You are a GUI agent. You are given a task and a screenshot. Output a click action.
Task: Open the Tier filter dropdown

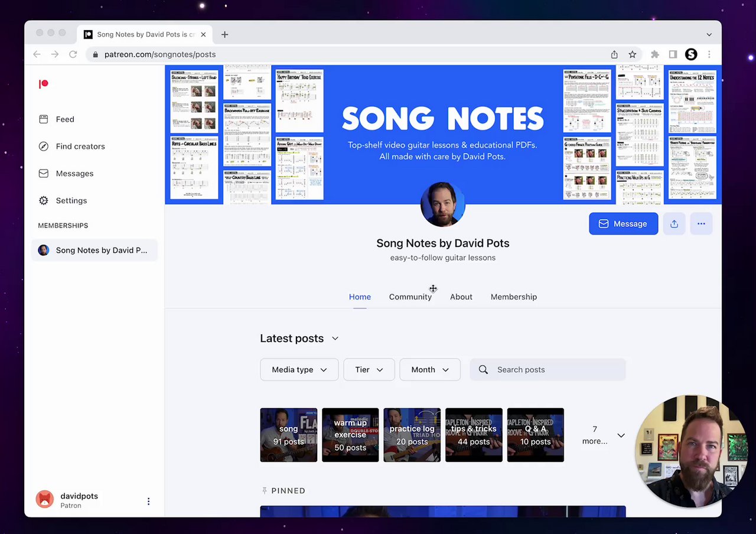(x=369, y=370)
